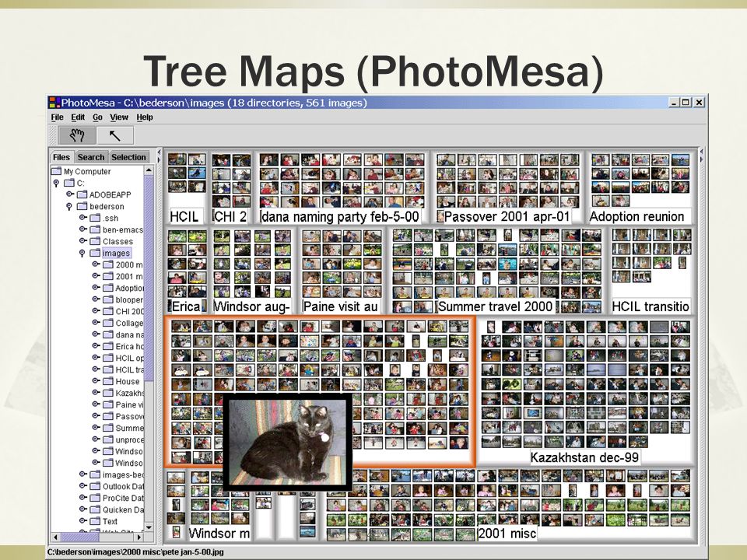Click the My Computer folder icon
747x560 pixels.
[x=56, y=171]
